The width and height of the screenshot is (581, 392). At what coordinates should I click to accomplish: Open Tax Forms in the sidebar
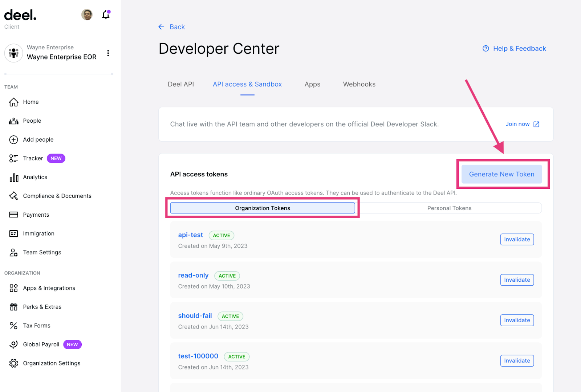37,326
